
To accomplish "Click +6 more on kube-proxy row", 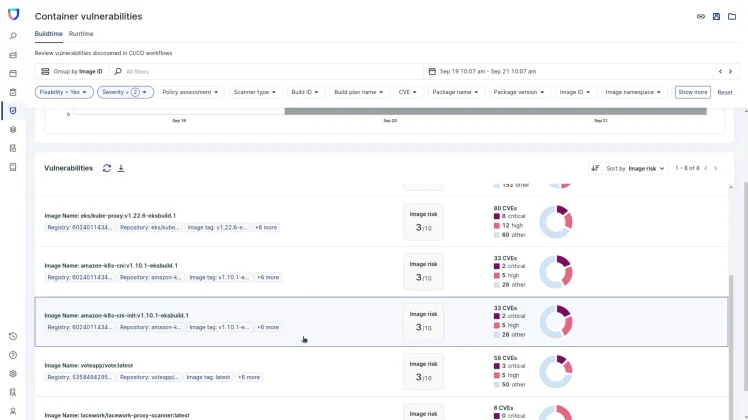I will coord(266,228).
